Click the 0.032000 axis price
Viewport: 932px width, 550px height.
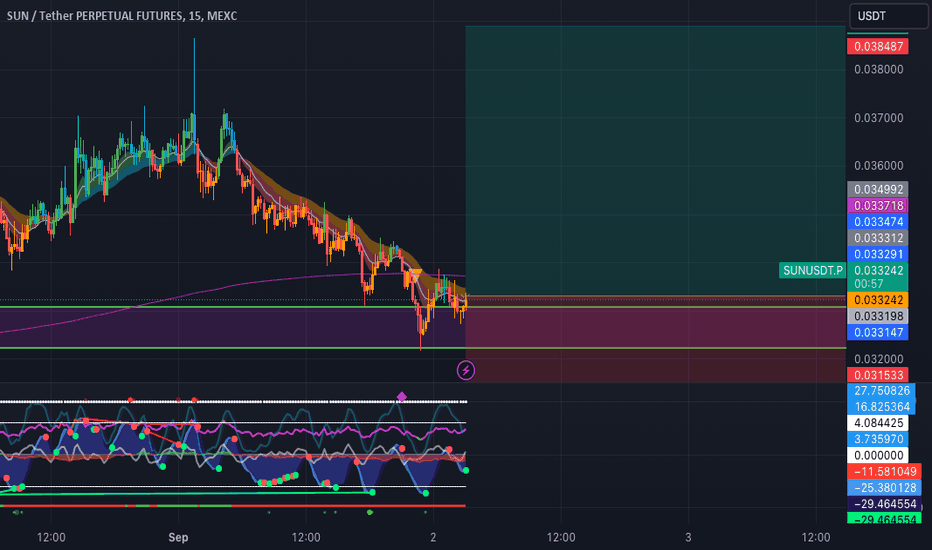tap(879, 359)
